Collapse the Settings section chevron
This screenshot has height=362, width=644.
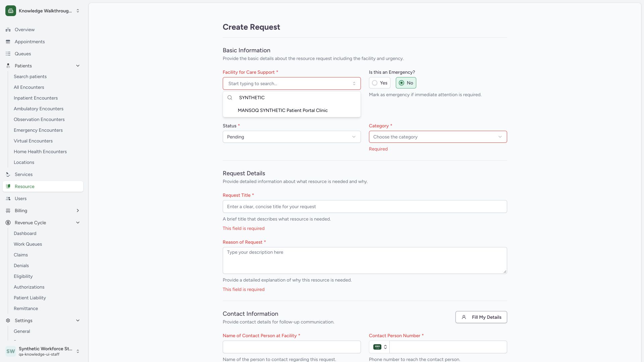[x=78, y=320]
